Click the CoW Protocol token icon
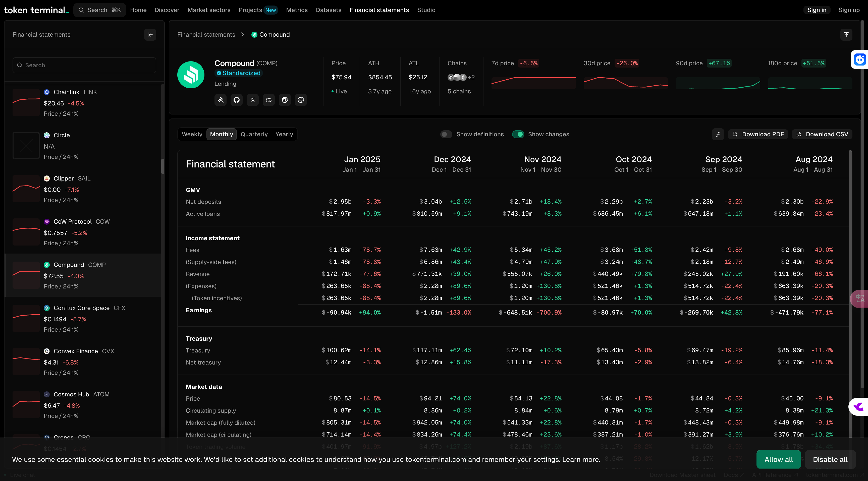 [x=47, y=221]
